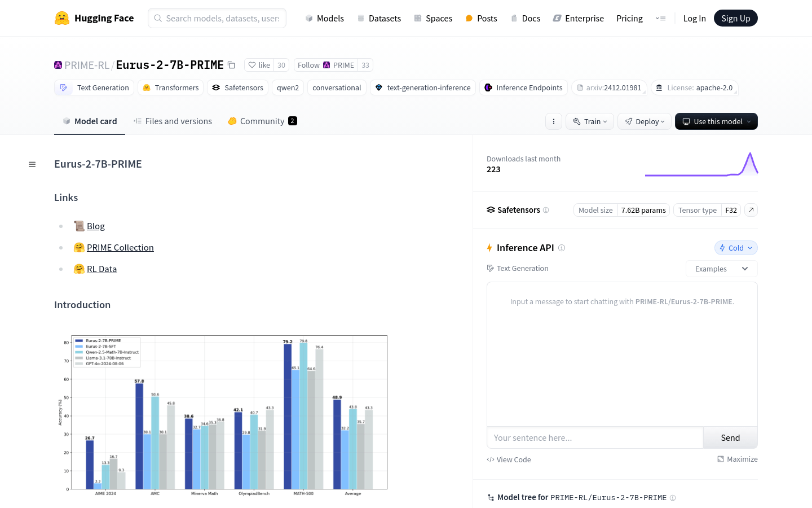This screenshot has height=508, width=812.
Task: Click the Transformers tag
Action: [x=171, y=87]
